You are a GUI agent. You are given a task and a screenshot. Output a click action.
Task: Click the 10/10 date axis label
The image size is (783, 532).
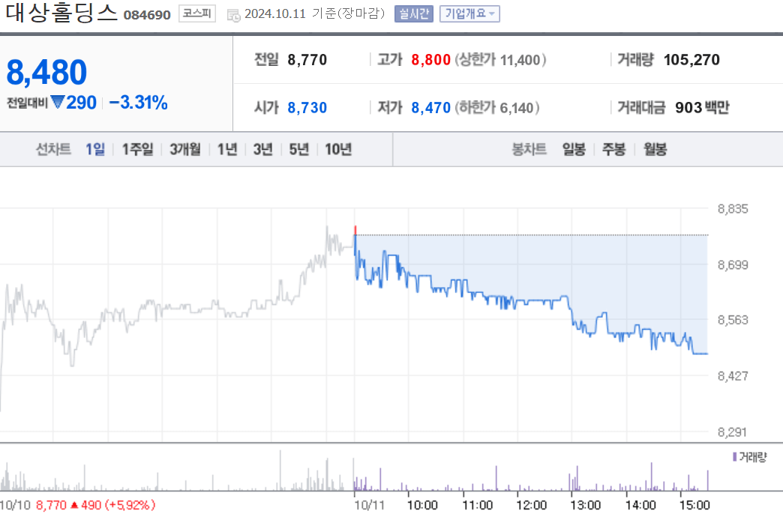pyautogui.click(x=16, y=506)
